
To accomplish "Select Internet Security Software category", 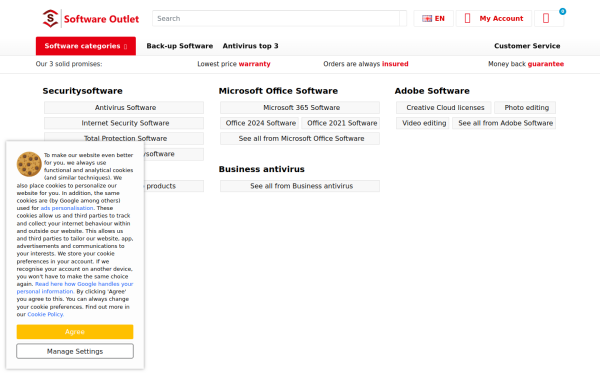I will point(124,123).
